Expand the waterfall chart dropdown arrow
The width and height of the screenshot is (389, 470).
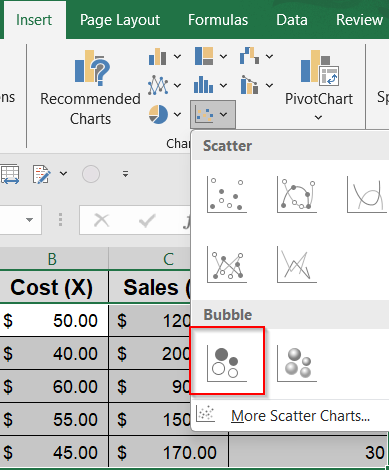click(269, 57)
